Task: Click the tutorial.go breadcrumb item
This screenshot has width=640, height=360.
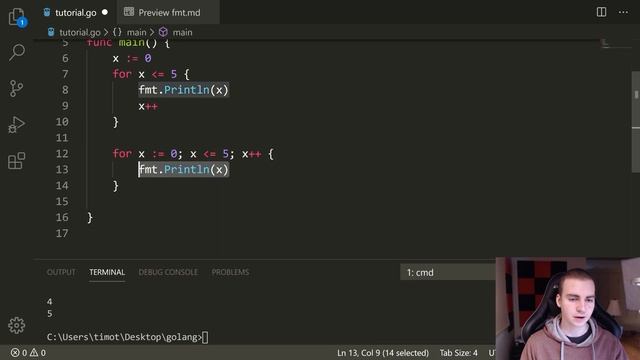Action: point(80,32)
